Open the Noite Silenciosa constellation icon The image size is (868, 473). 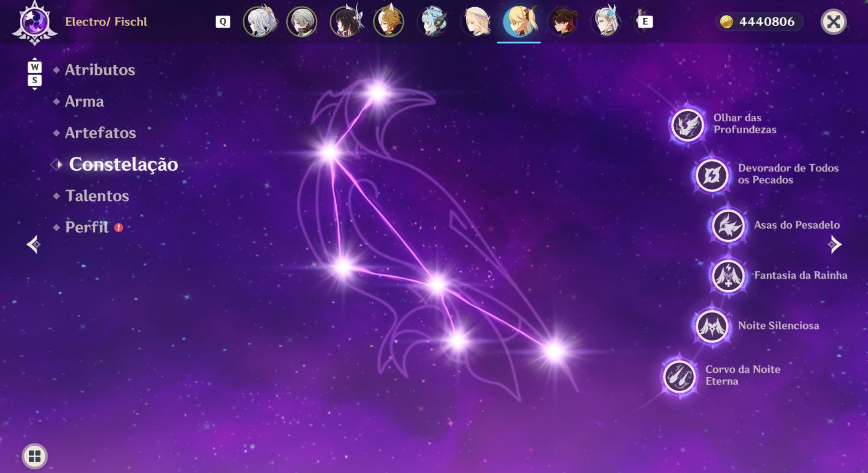point(712,326)
